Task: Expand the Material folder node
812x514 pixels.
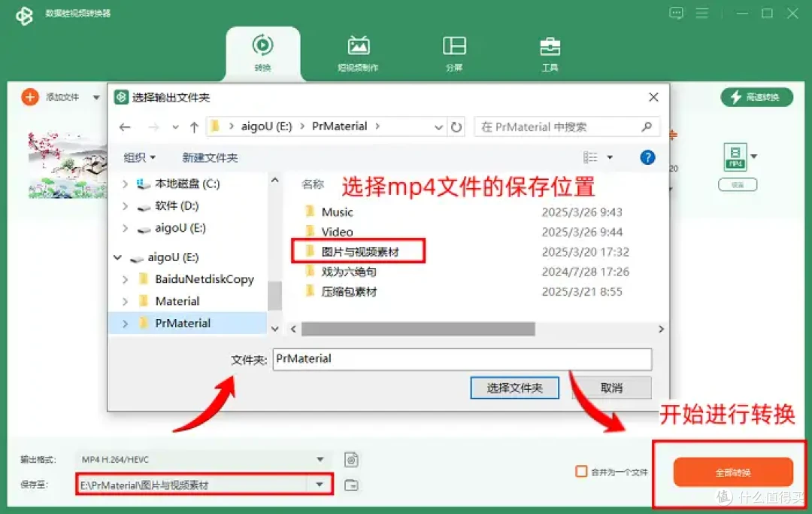Action: click(125, 301)
